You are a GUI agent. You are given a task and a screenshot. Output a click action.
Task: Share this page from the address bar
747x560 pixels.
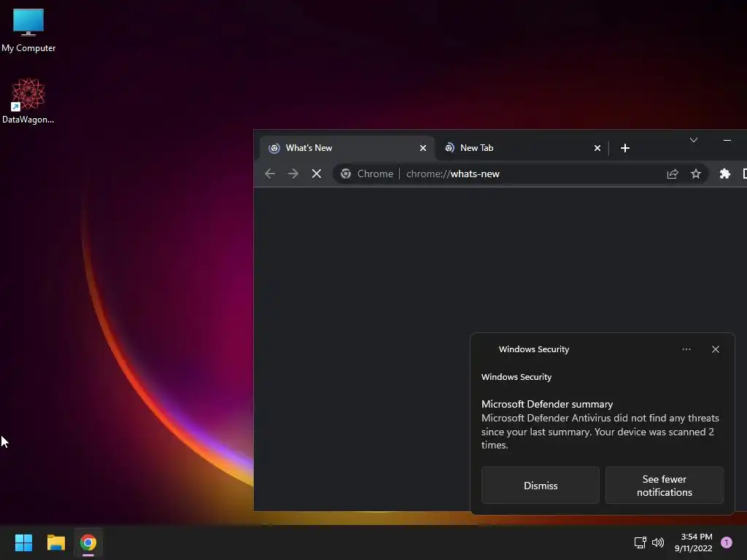coord(672,174)
